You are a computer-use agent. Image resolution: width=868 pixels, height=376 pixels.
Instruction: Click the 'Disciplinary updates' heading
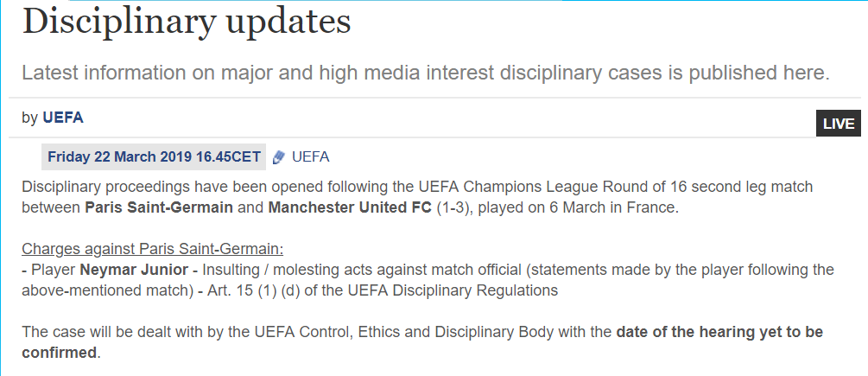tap(187, 22)
